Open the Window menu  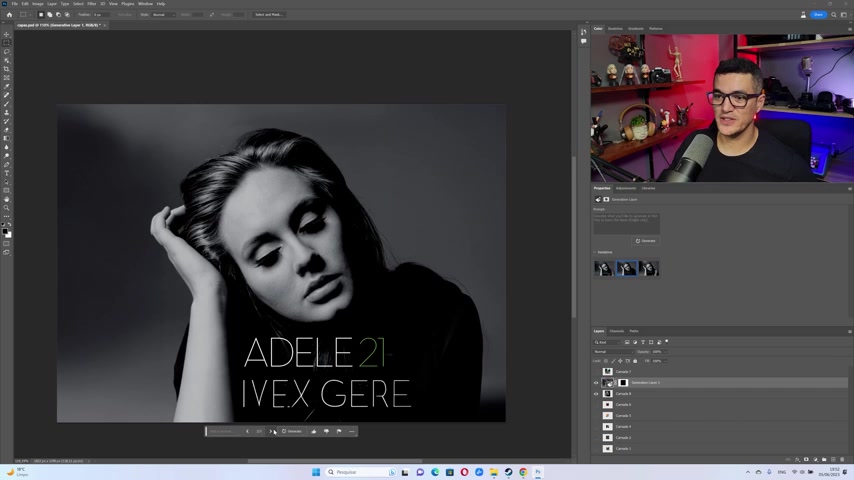[x=145, y=4]
